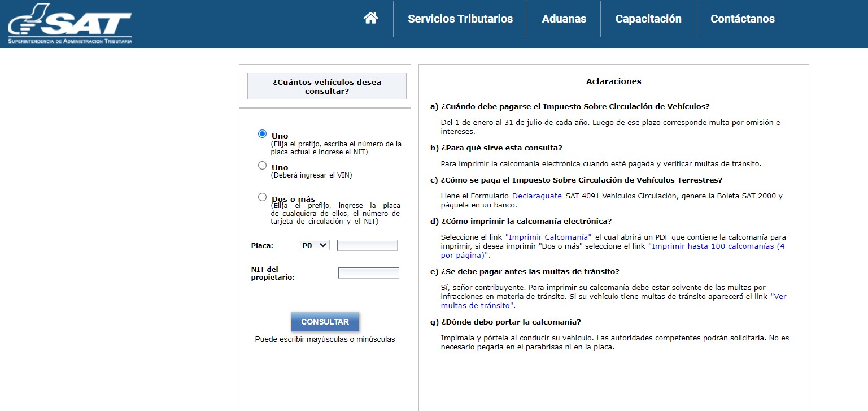Viewport: 868px width, 411px height.
Task: Click the '¿Cuántos vehículos desea consultar?' header
Action: pos(327,86)
